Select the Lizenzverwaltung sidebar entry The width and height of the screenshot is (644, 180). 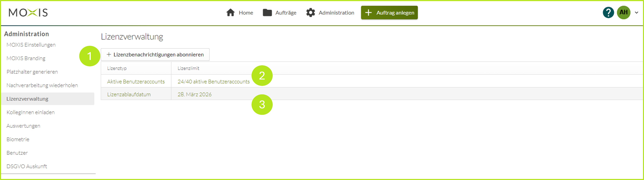(27, 99)
